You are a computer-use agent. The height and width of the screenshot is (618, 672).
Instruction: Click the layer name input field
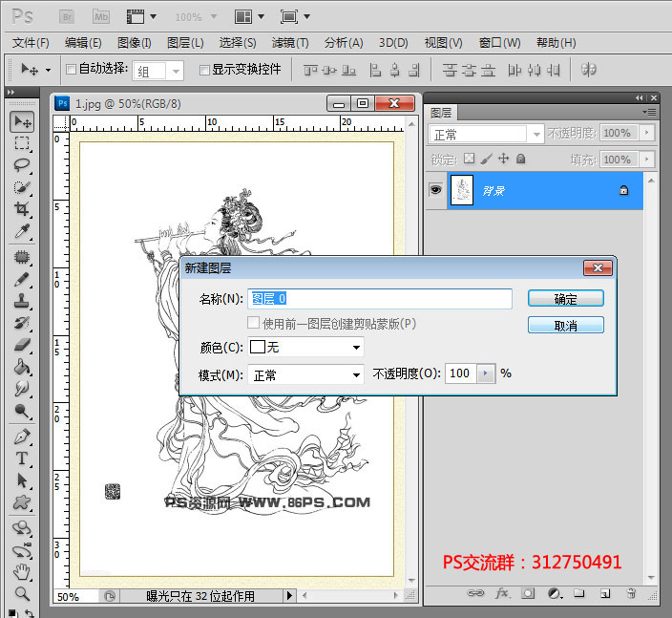click(380, 298)
